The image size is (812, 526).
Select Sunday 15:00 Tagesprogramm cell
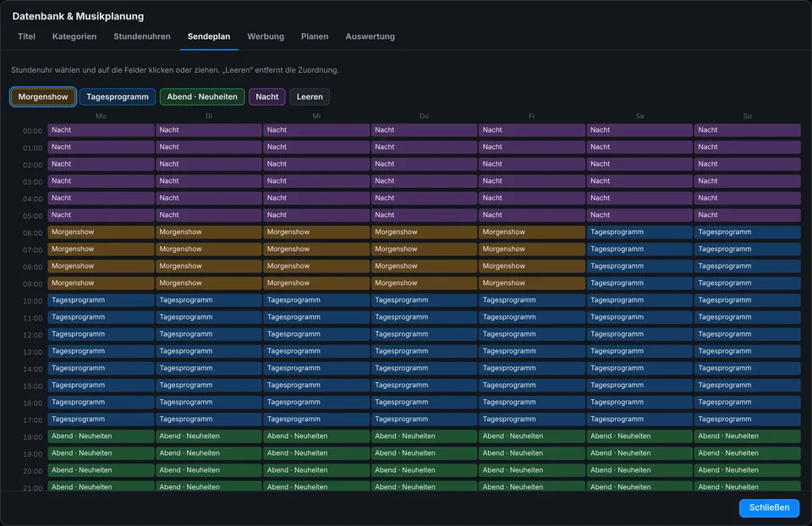pos(747,385)
